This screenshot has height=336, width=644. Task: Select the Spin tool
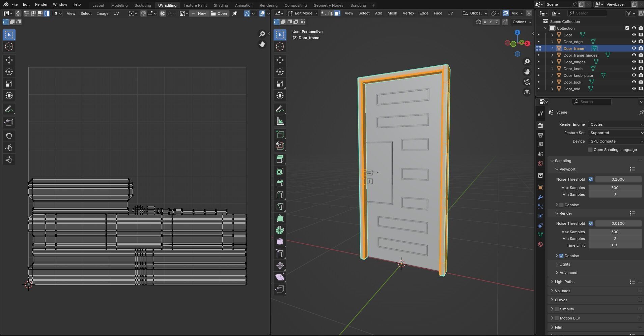click(280, 230)
